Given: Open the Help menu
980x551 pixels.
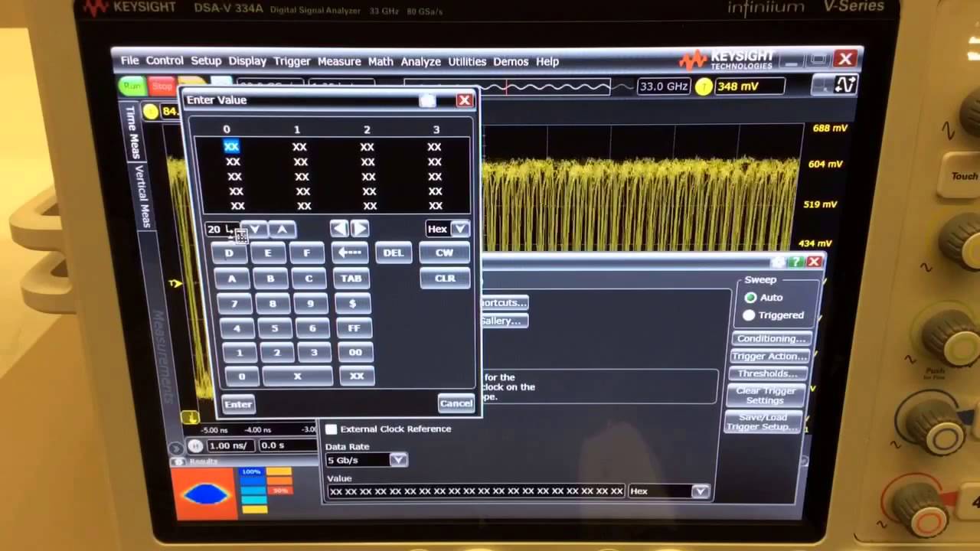Looking at the screenshot, I should [547, 61].
